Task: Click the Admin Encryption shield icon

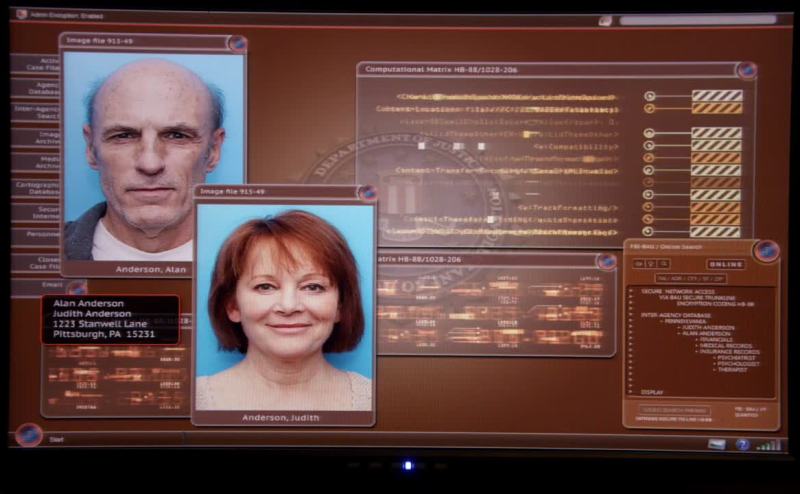Action: point(21,14)
